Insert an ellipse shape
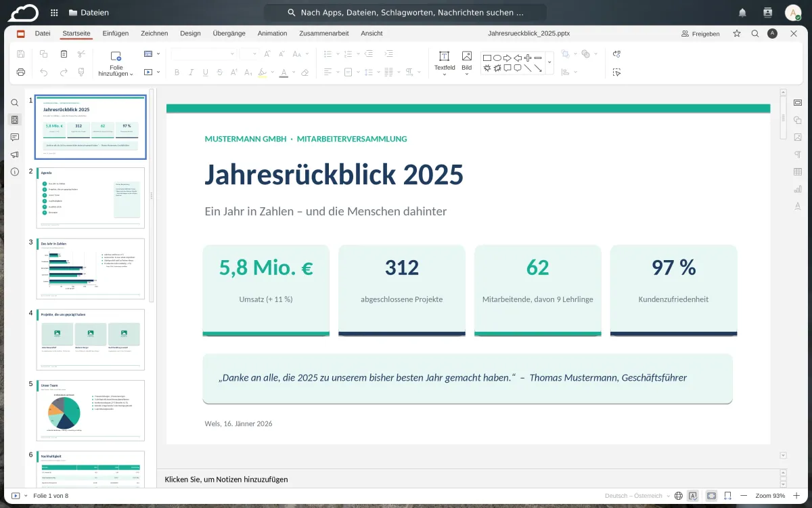Image resolution: width=812 pixels, height=508 pixels. point(497,58)
